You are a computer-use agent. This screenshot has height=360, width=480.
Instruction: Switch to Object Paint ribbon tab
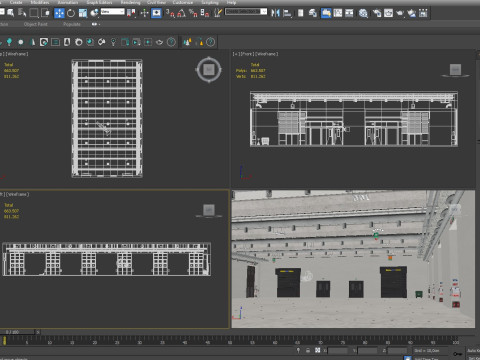pos(36,24)
